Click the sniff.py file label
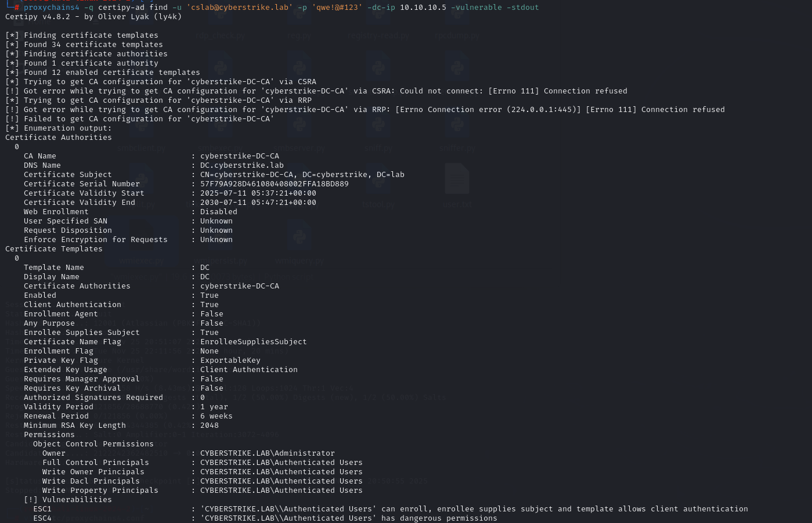The image size is (812, 523). [378, 149]
